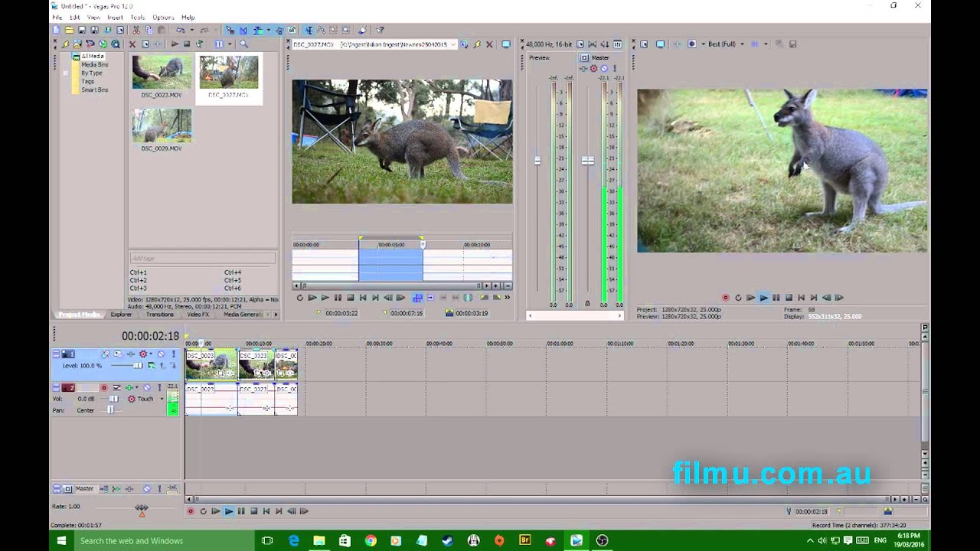Image resolution: width=980 pixels, height=551 pixels.
Task: Click timeline Stop button in transport bar
Action: 253,510
